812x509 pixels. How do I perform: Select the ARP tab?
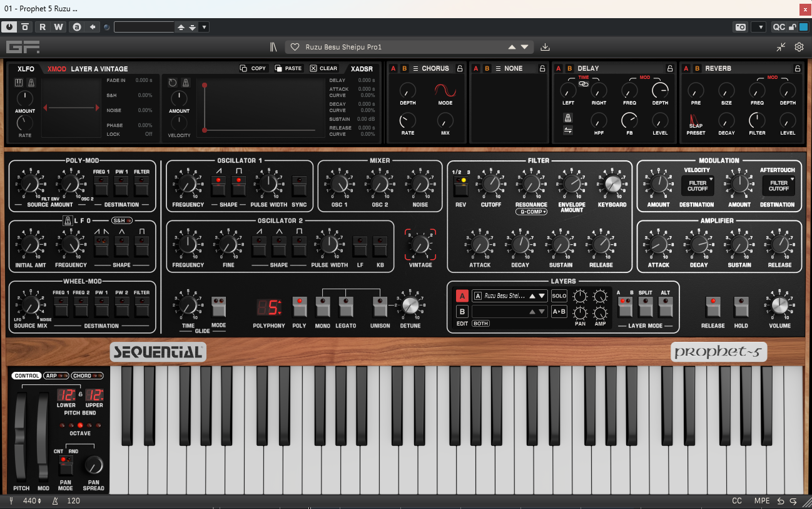[56, 376]
